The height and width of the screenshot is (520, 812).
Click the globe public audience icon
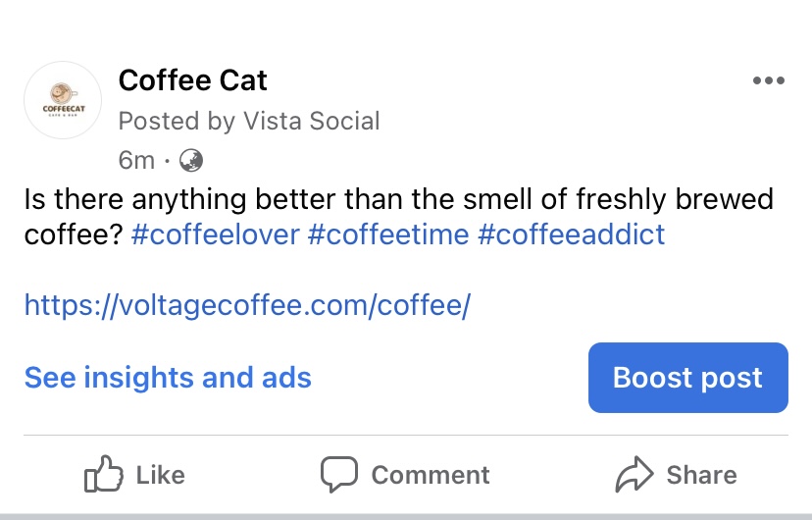pos(191,160)
